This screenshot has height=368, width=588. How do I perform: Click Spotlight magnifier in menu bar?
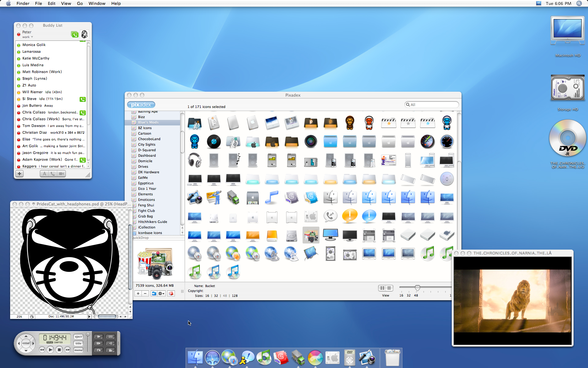tap(579, 3)
